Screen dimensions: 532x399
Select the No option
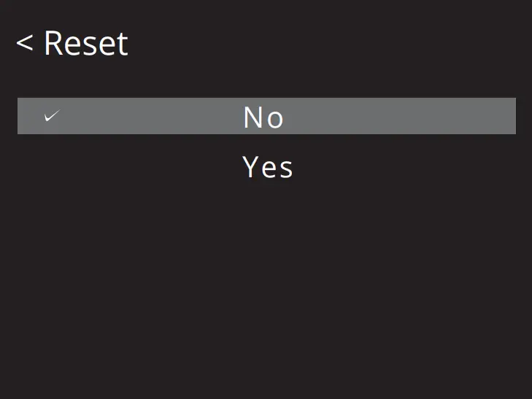tap(263, 117)
